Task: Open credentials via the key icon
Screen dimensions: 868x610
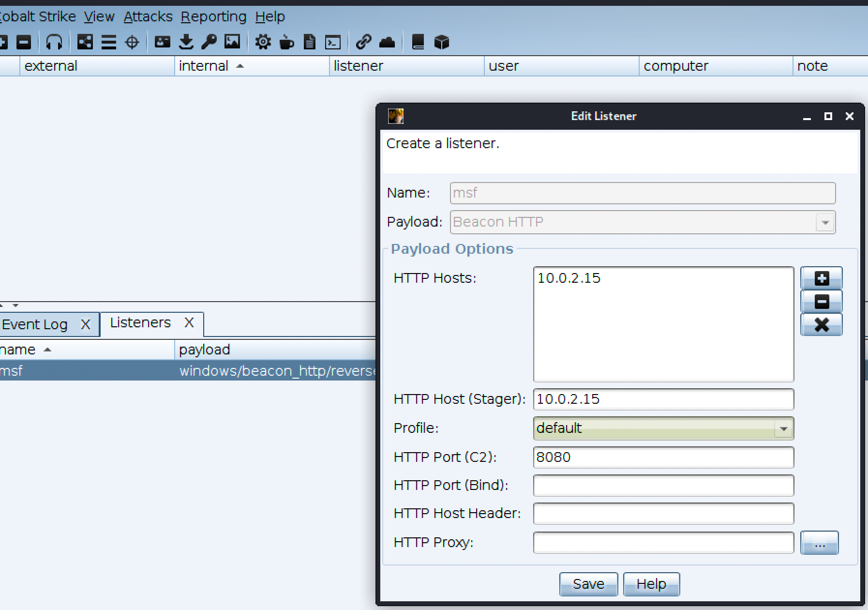Action: (209, 42)
